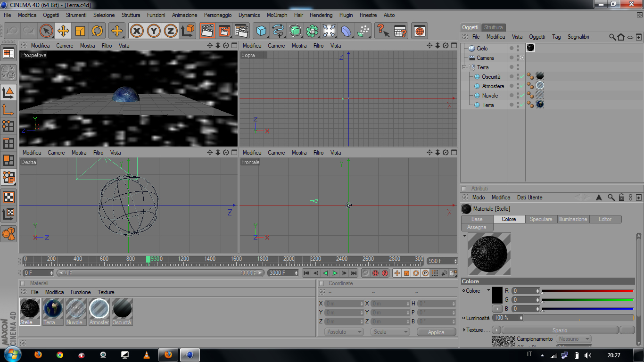Select the Terra material thumbnail
644x362 pixels.
coord(52,312)
